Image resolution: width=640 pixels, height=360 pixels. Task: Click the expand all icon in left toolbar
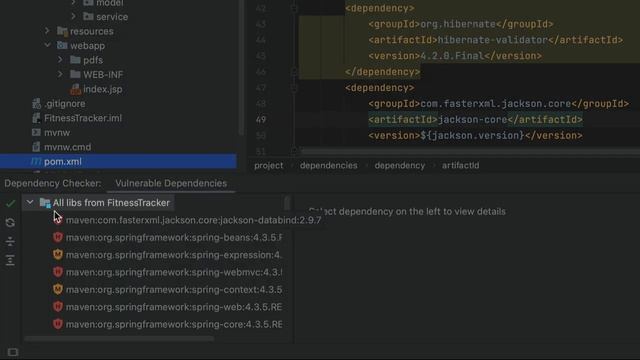click(10, 260)
